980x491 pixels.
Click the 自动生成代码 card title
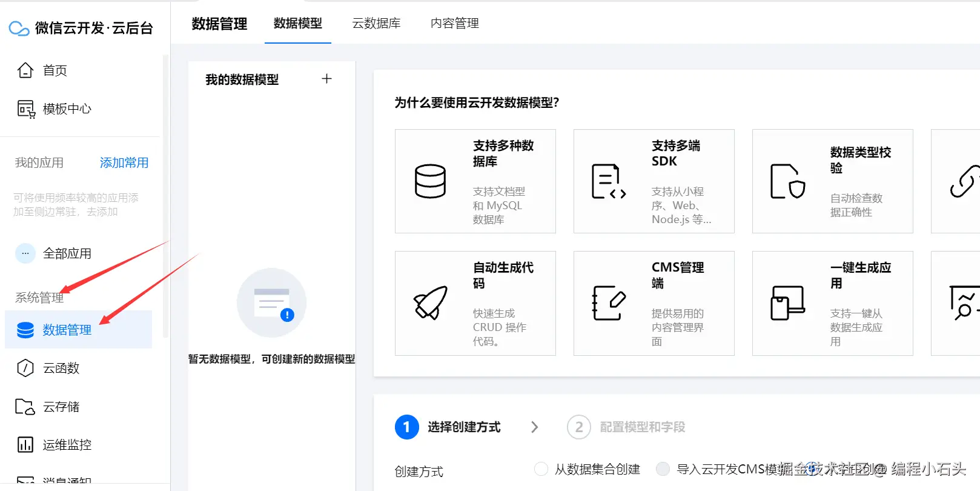(503, 275)
